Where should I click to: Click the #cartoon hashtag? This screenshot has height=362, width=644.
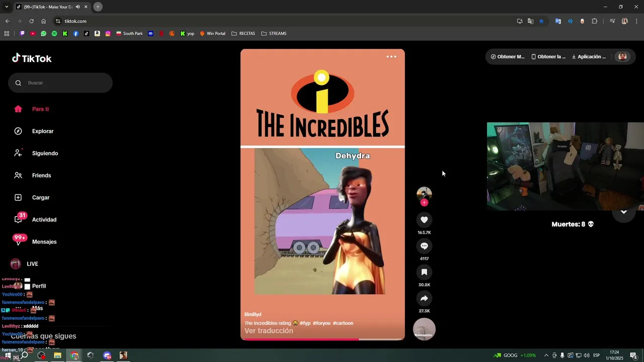click(x=343, y=323)
